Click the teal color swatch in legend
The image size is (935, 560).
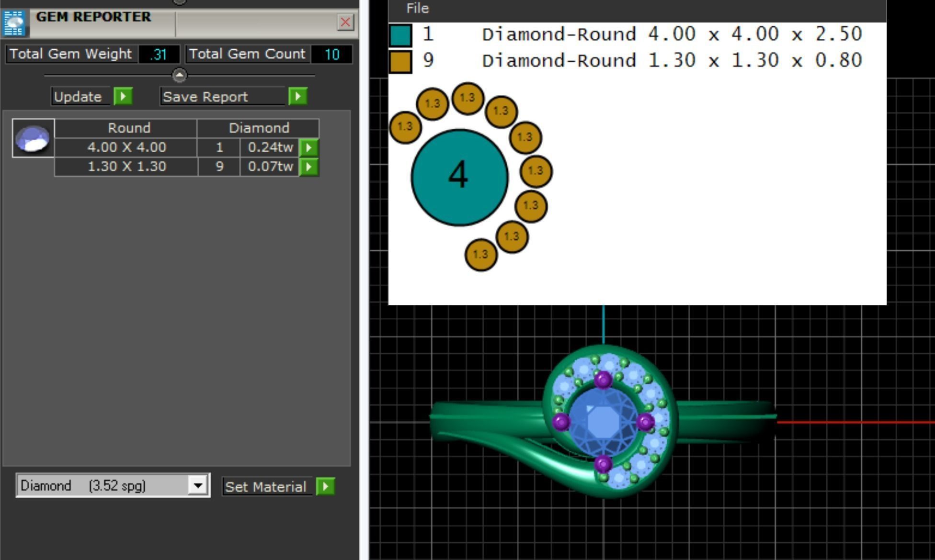coord(400,35)
